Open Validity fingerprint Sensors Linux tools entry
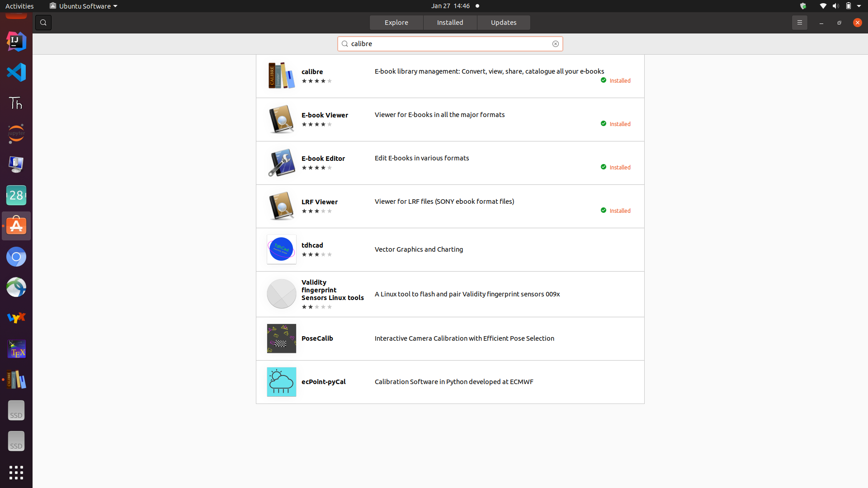Viewport: 868px width, 488px height. (332, 290)
